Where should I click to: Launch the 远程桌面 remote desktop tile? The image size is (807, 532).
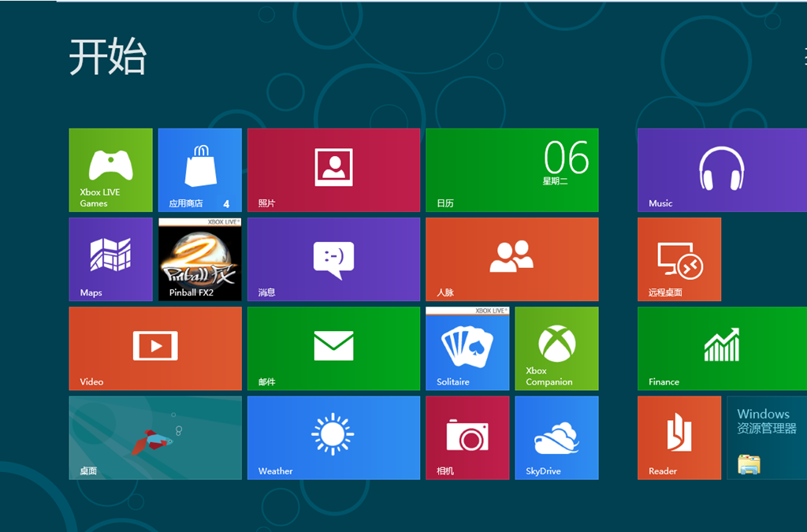pyautogui.click(x=679, y=259)
